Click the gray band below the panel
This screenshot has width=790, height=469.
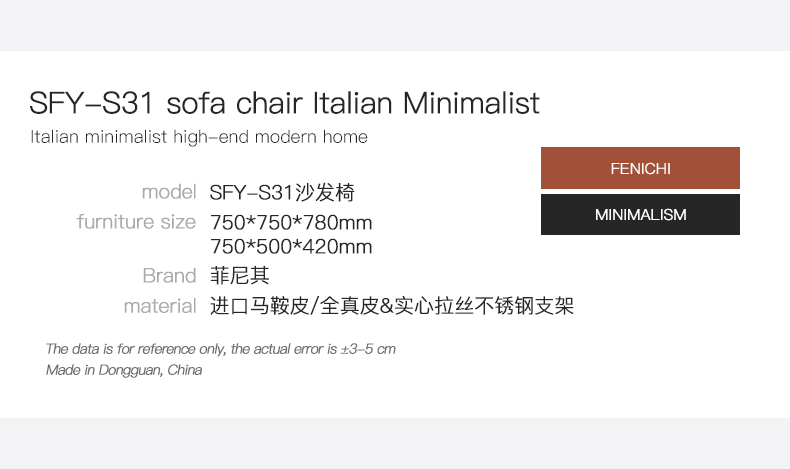coord(395,443)
